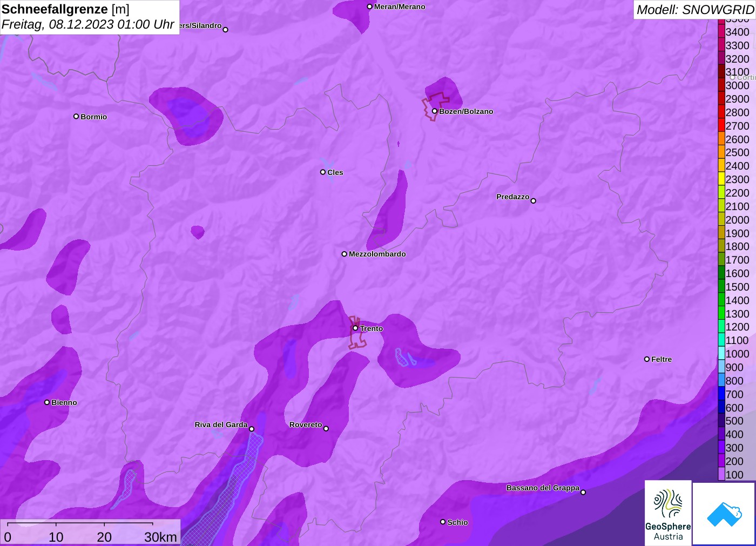Click the Schneefallgrenze title box
756x546 pixels.
pos(89,17)
